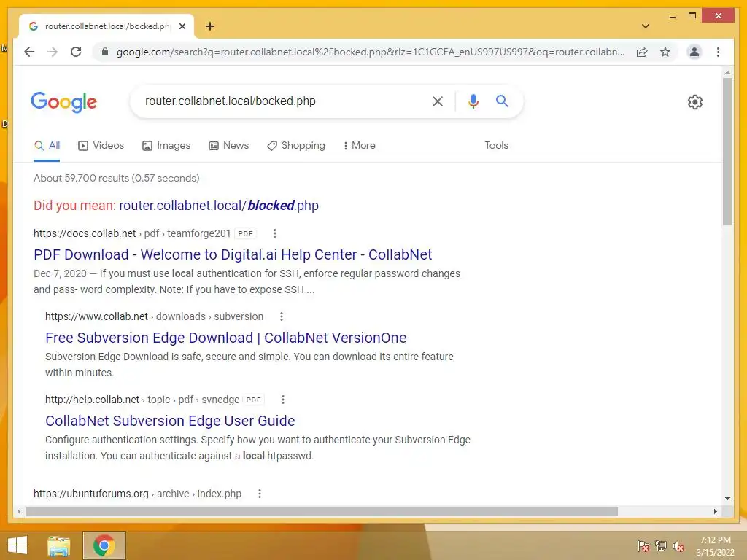Open network status tray icon
Image resolution: width=747 pixels, height=560 pixels.
click(661, 546)
